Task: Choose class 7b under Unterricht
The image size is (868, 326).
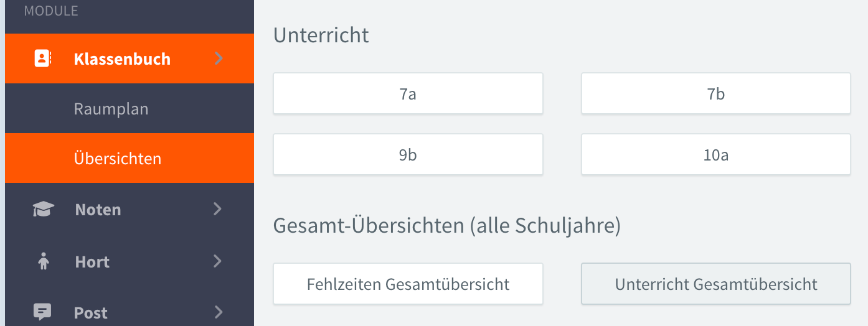Action: point(715,94)
